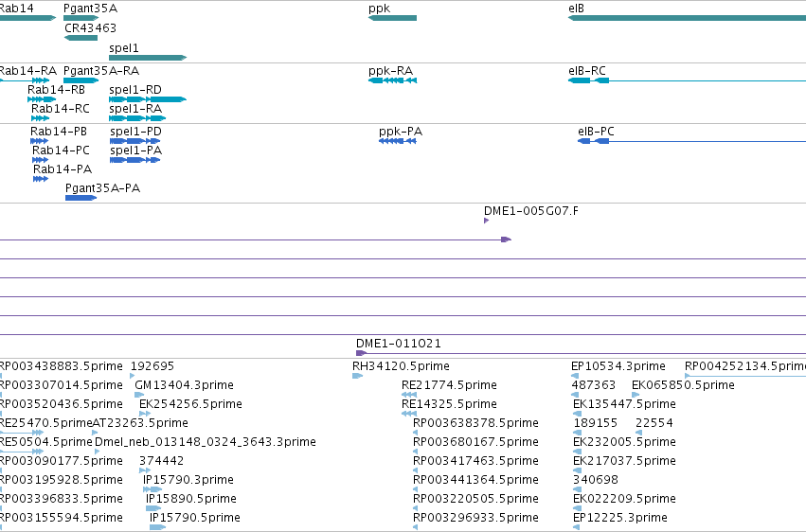Viewport: 806px width, 532px height.
Task: Select RP003520436.5prime EST entry
Action: tap(62, 403)
